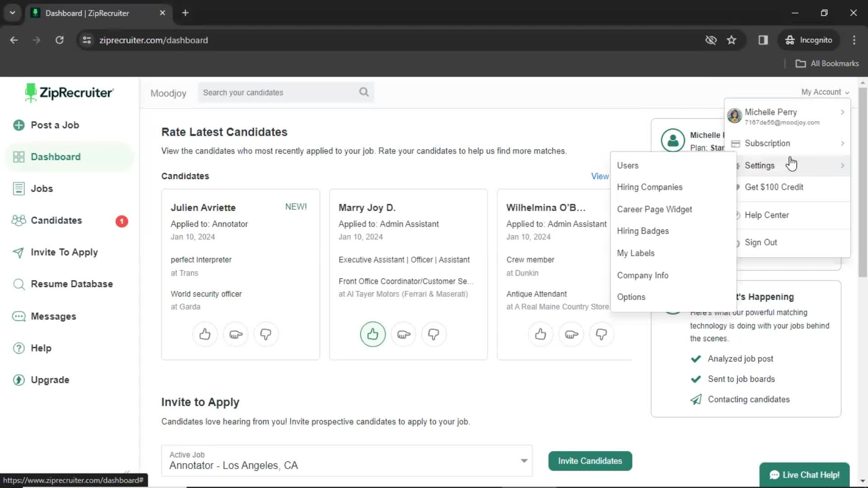The height and width of the screenshot is (488, 868).
Task: Select Sign Out from account menu
Action: click(x=761, y=242)
